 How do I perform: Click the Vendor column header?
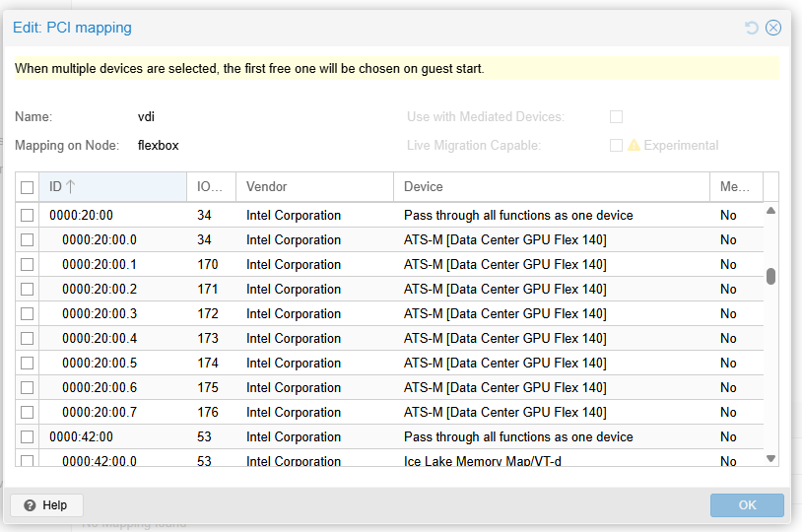(313, 186)
